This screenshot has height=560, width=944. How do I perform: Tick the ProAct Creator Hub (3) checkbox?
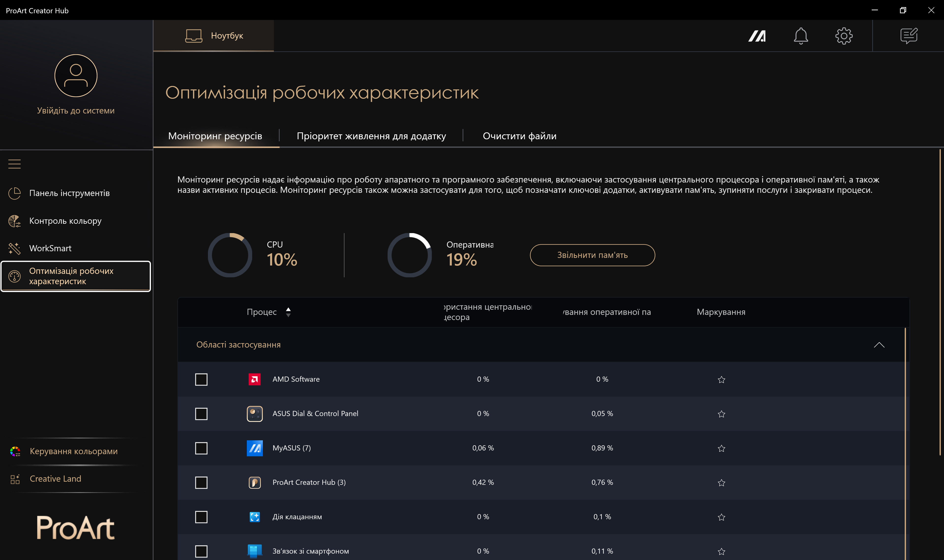click(x=201, y=483)
